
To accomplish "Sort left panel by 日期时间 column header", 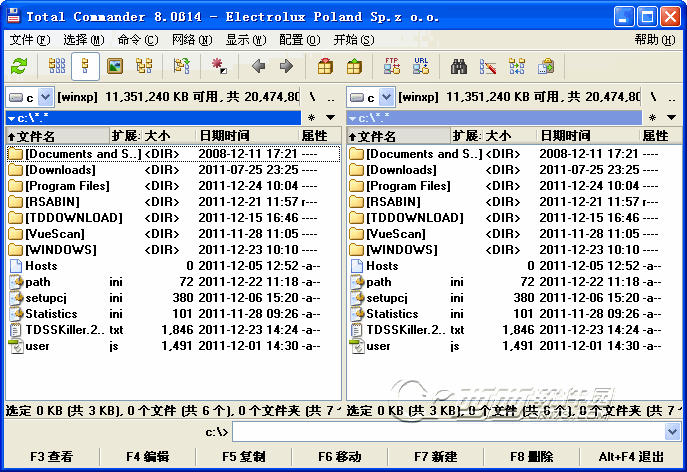I will 248,136.
